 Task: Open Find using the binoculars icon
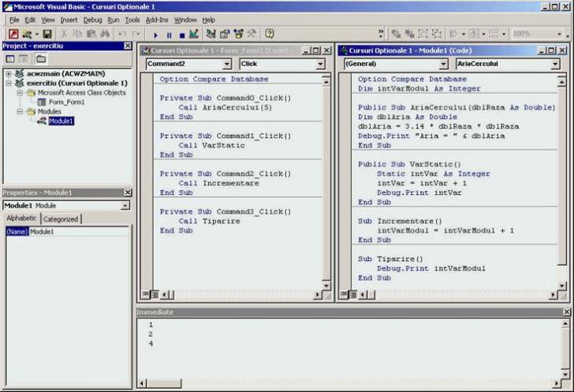coord(105,34)
